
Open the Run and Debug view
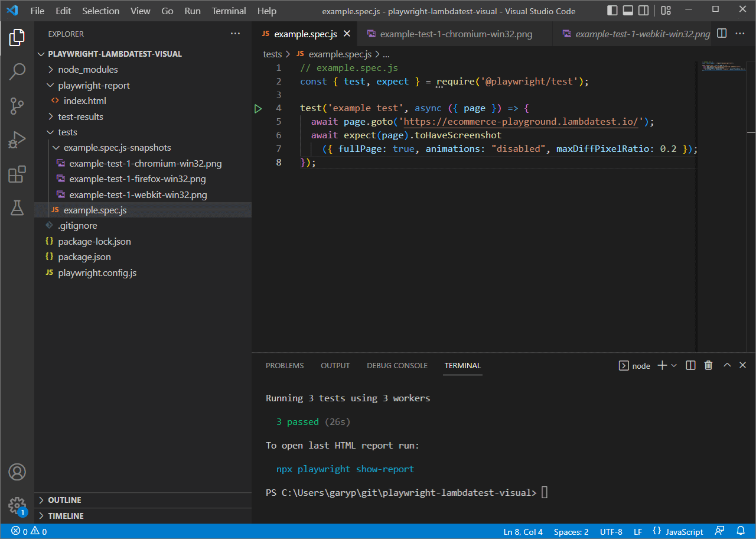coord(17,140)
